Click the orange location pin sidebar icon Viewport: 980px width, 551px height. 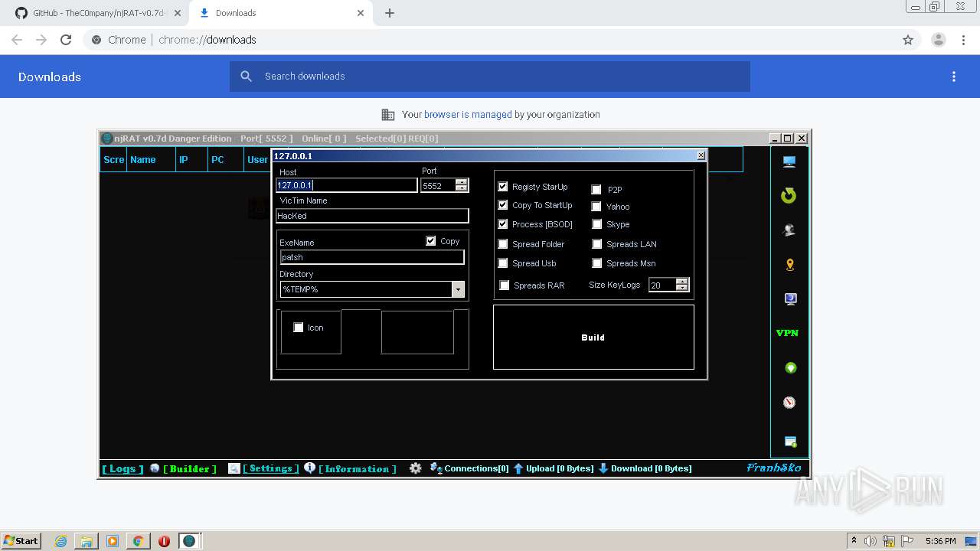(790, 265)
